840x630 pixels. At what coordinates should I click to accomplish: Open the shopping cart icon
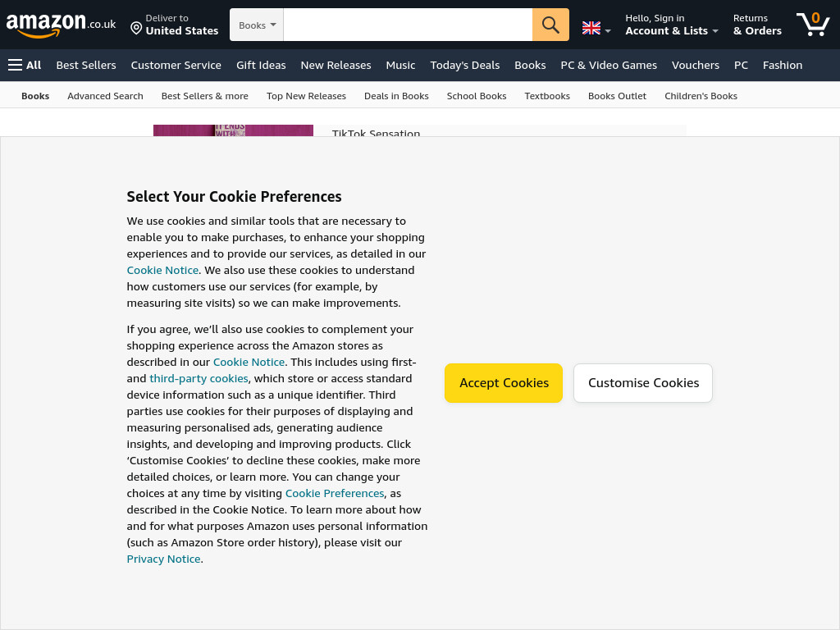(x=813, y=24)
